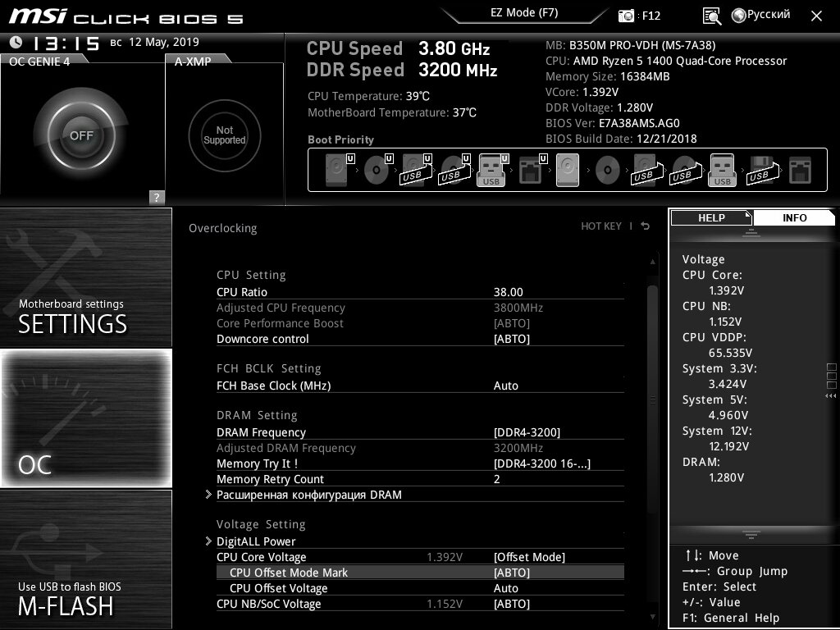This screenshot has height=630, width=840.
Task: Open the CPU Core Voltage [Offset Mode] dropdown
Action: pos(529,557)
